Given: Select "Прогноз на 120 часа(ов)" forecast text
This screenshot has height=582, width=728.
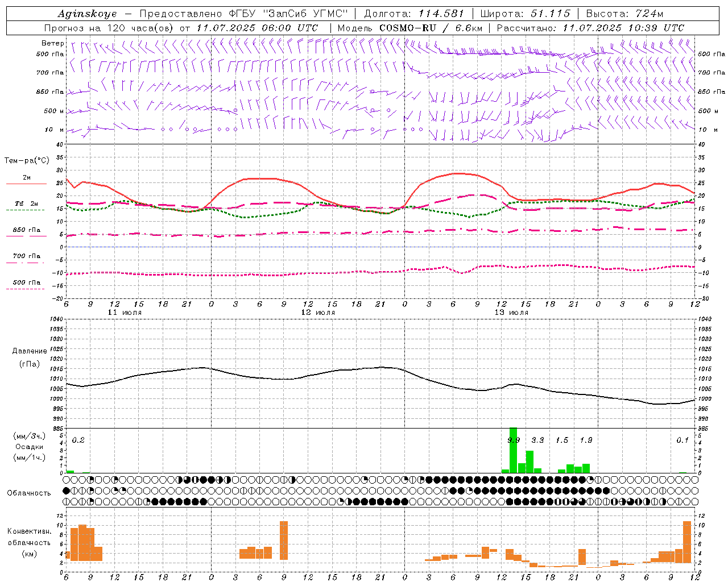Looking at the screenshot, I should pyautogui.click(x=110, y=27).
